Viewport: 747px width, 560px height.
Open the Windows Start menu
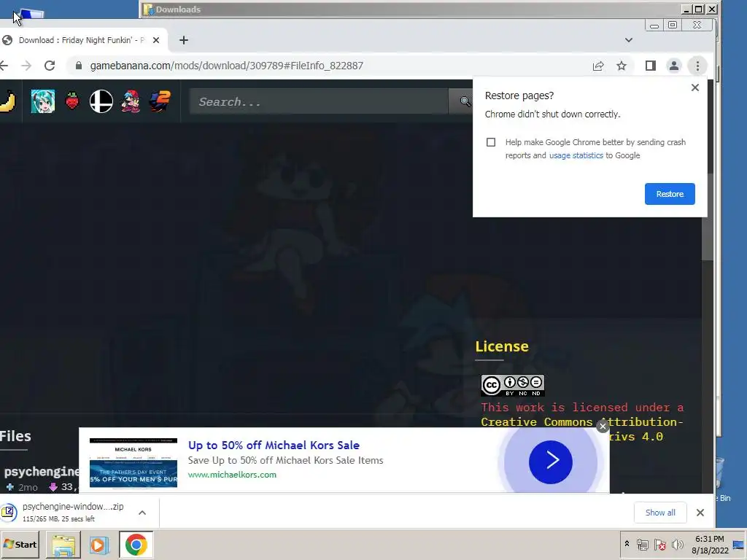[x=20, y=544]
